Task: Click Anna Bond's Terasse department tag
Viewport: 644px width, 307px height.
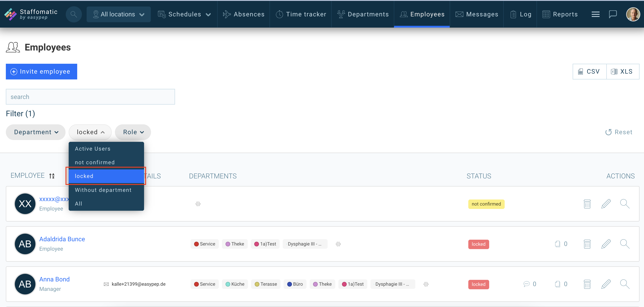Action: [x=266, y=284]
